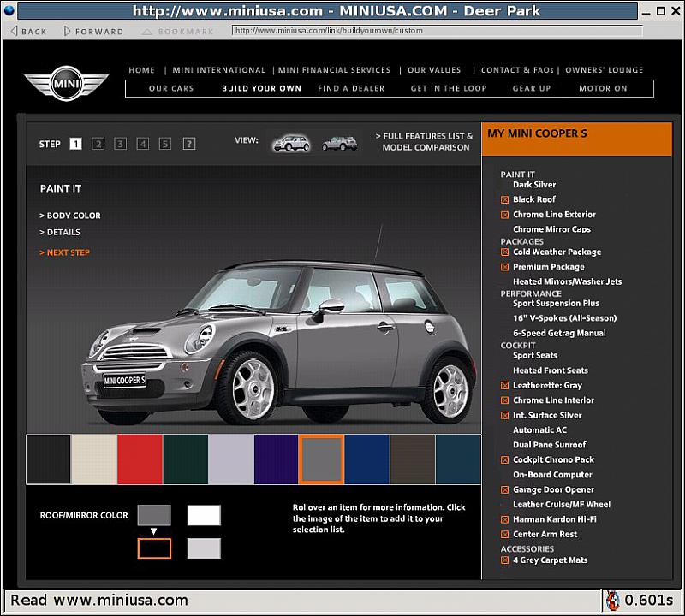Click the MINI wings logo badge
Viewport: 685px width, 616px height.
click(68, 85)
